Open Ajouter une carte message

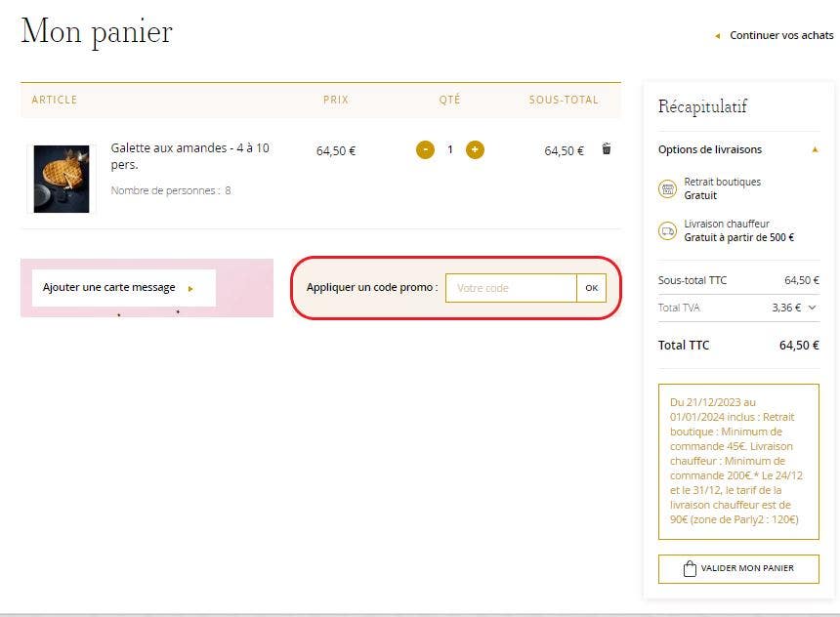tap(124, 288)
